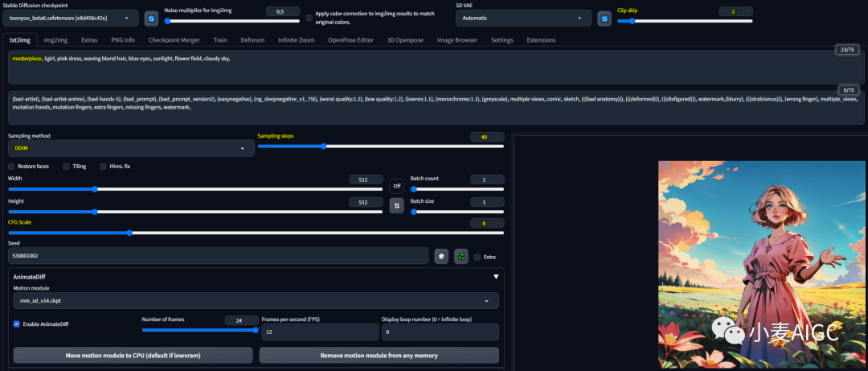Enable Tiling option

[x=67, y=167]
